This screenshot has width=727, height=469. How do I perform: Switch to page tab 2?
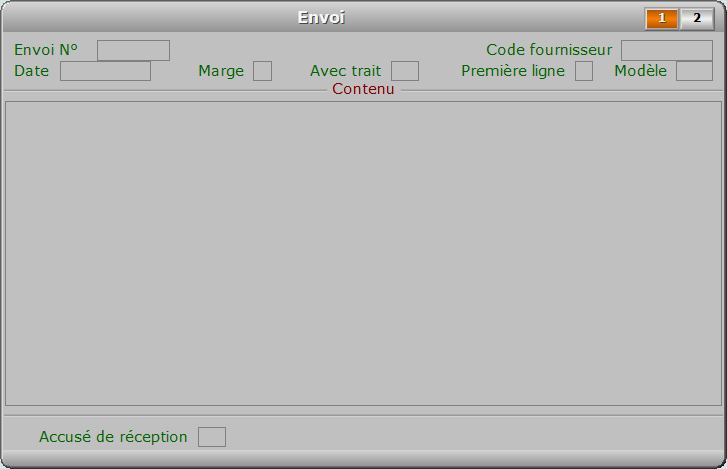coord(696,19)
